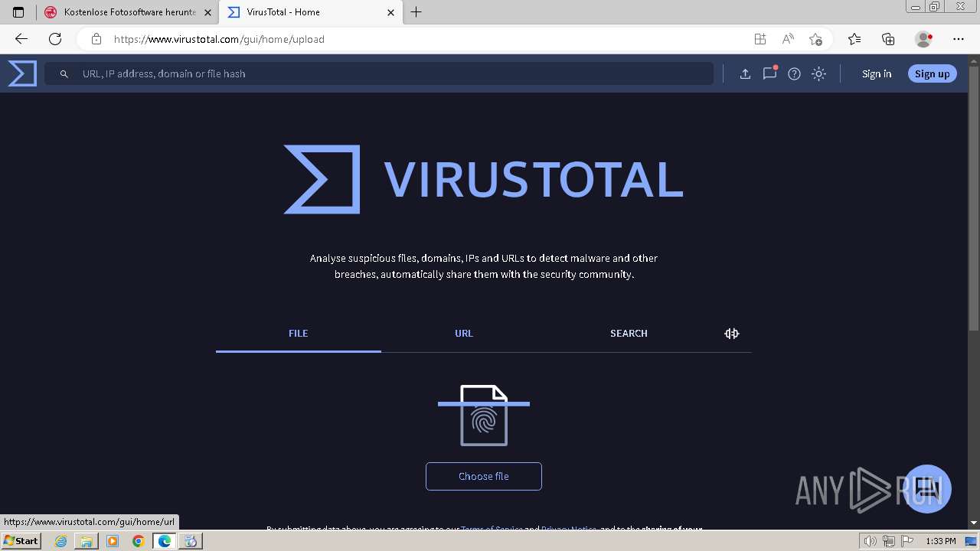Click the address bar URL
Viewport: 980px width, 551px height.
[x=220, y=39]
